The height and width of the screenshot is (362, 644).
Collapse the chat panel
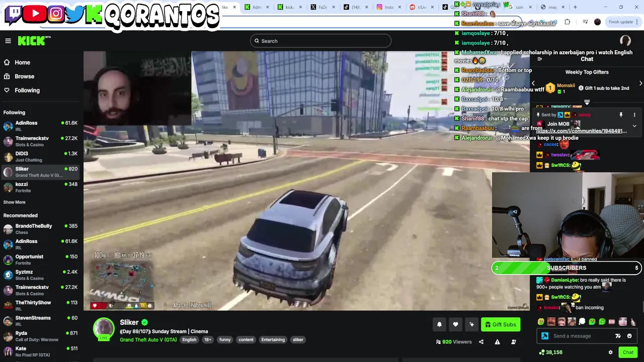point(539,59)
